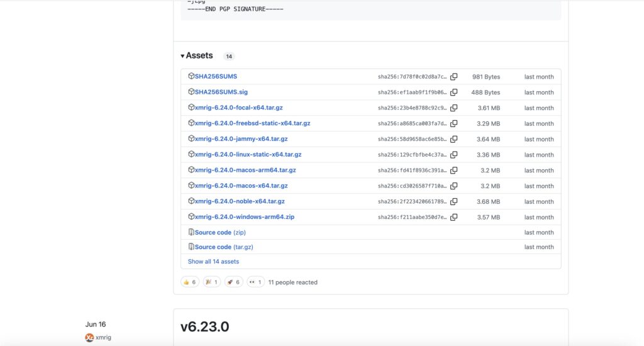Click package icon beside windows-arm64.zip
The width and height of the screenshot is (644, 346).
[x=191, y=216]
